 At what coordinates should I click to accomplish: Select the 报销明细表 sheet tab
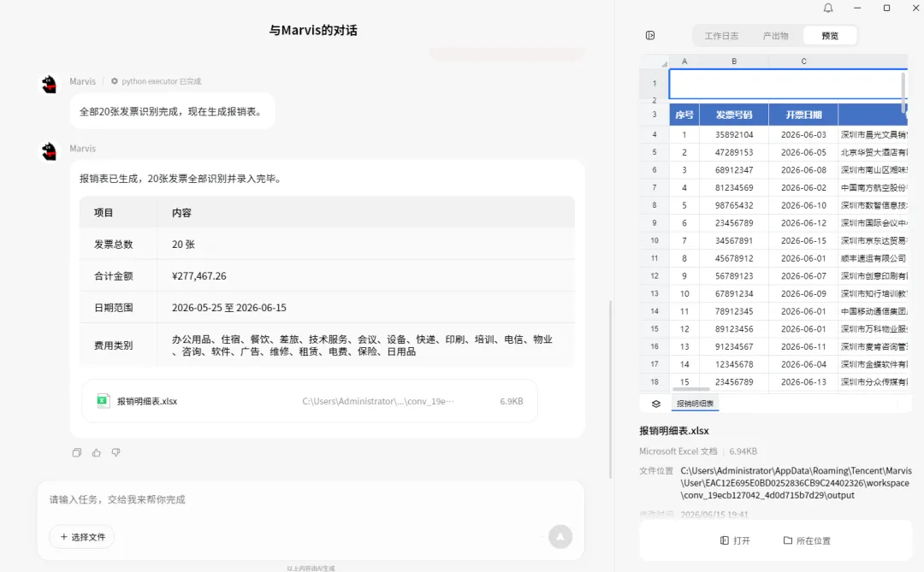695,404
